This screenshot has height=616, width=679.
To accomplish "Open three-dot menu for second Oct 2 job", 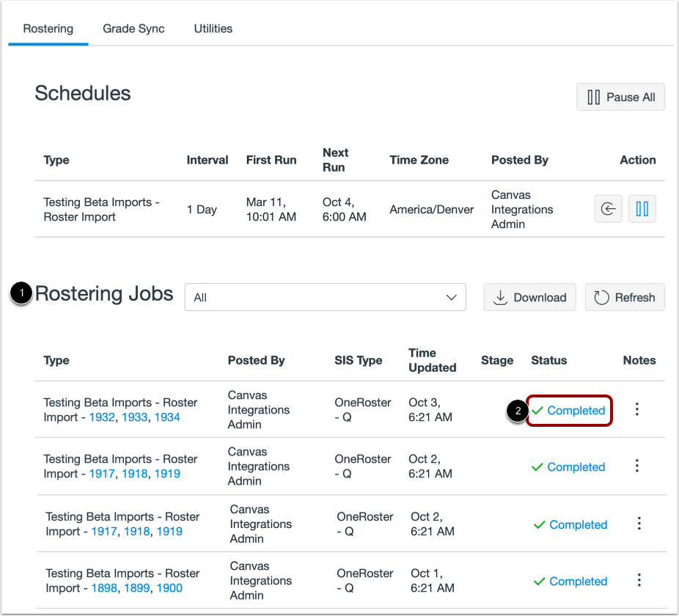I will point(639,524).
